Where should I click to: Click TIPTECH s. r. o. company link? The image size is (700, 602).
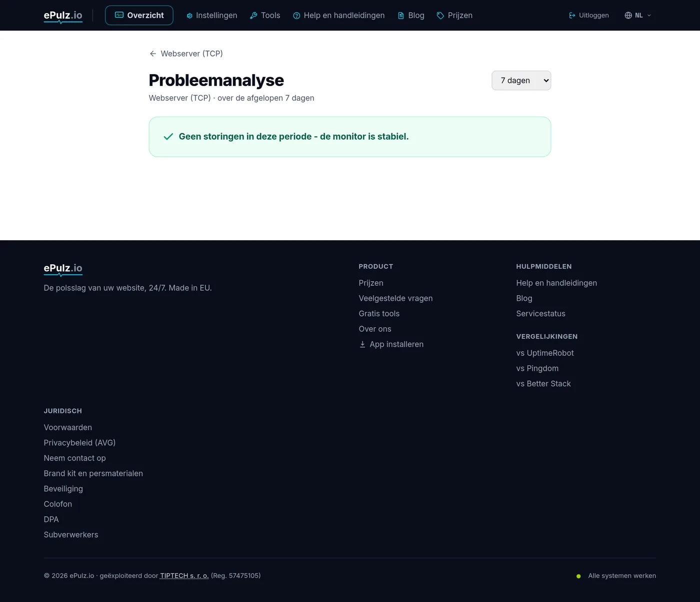pos(184,575)
